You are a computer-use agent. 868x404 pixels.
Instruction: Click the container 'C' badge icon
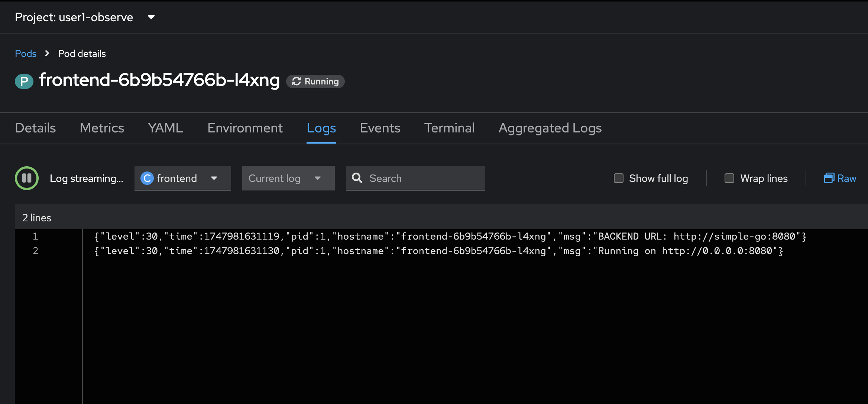(147, 178)
